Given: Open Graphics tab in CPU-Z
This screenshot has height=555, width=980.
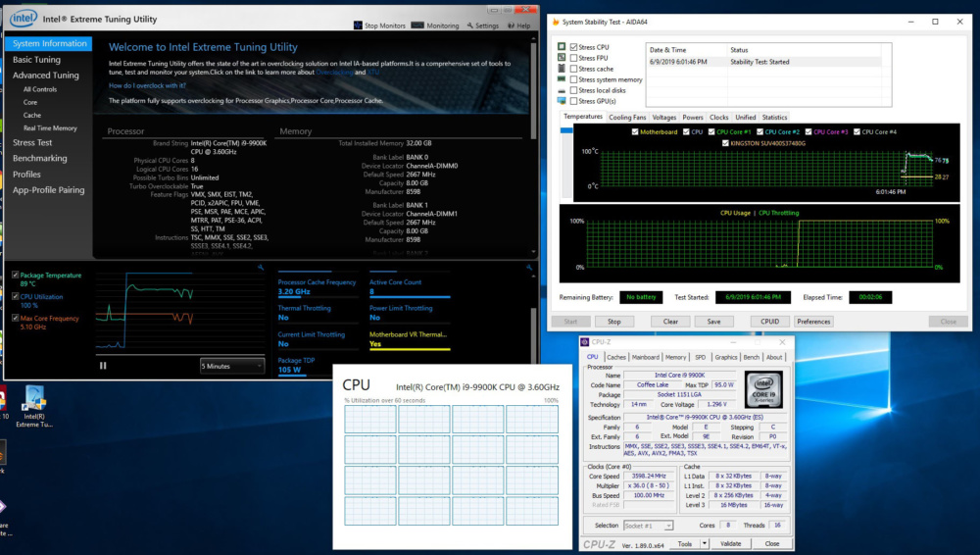Looking at the screenshot, I should pyautogui.click(x=725, y=357).
